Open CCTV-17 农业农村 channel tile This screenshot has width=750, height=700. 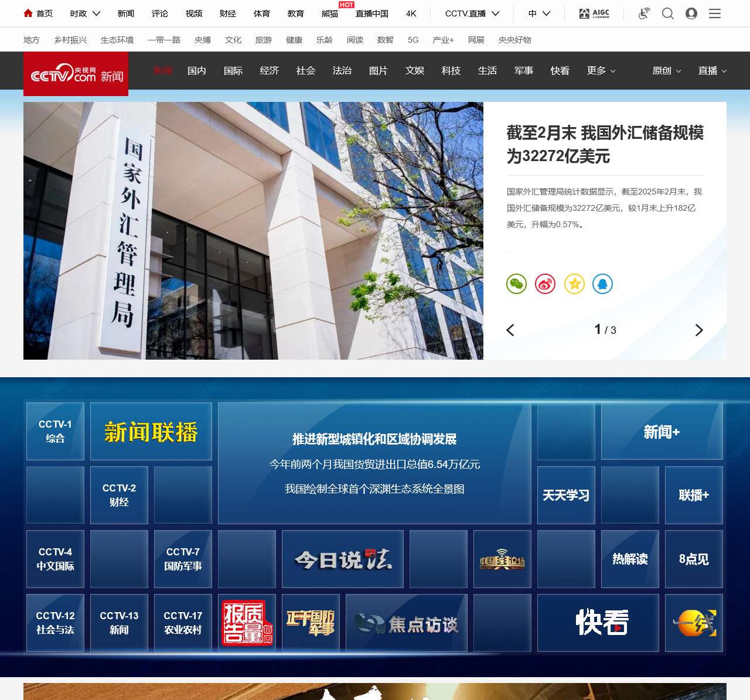click(x=183, y=623)
